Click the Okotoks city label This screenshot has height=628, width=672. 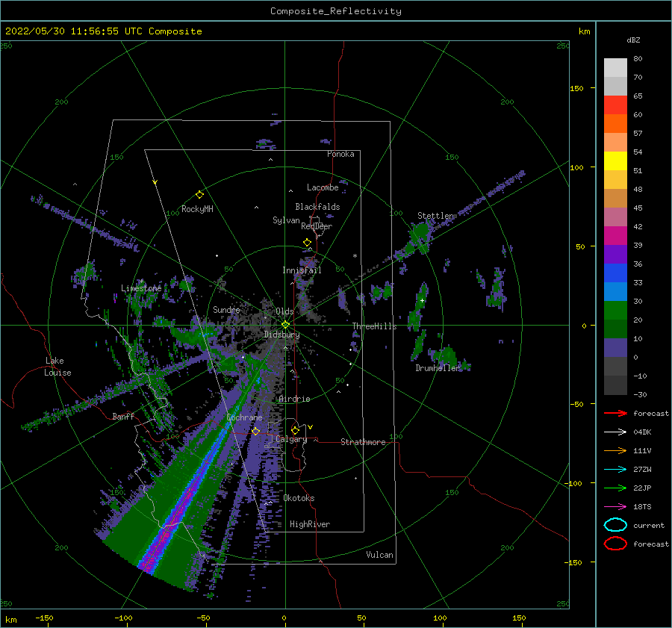coord(299,498)
